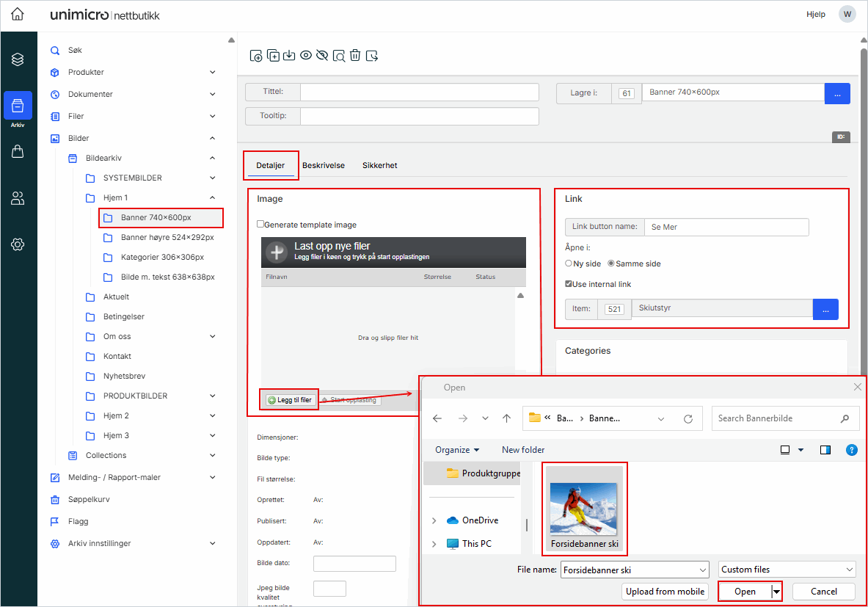Open the Sikkerhet tab
This screenshot has width=868, height=607.
coord(379,166)
